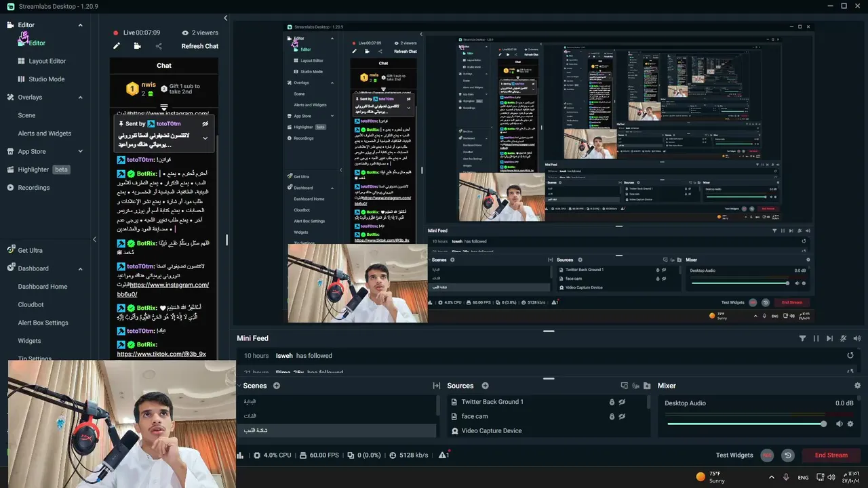This screenshot has height=488, width=868.
Task: Toggle lock on face cam source
Action: (x=612, y=416)
